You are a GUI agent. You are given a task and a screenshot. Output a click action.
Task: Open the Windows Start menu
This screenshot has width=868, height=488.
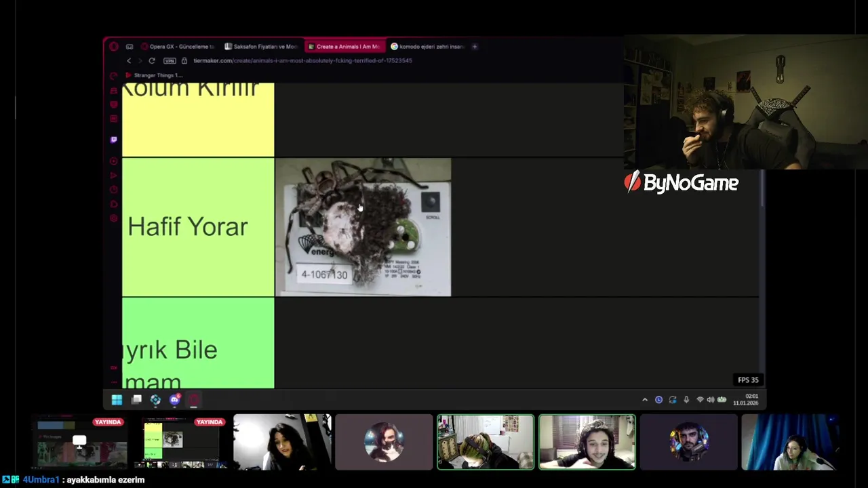point(117,400)
